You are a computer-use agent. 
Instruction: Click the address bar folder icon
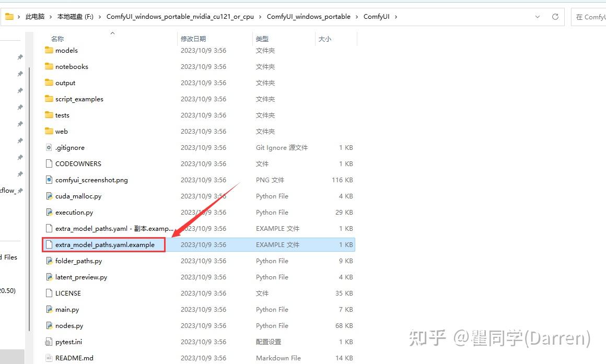[9, 16]
